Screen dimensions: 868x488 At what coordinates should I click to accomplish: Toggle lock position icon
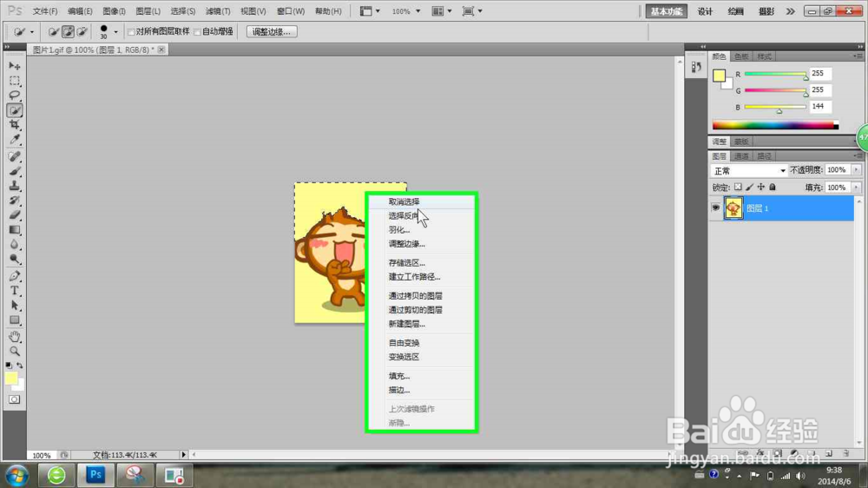point(761,188)
